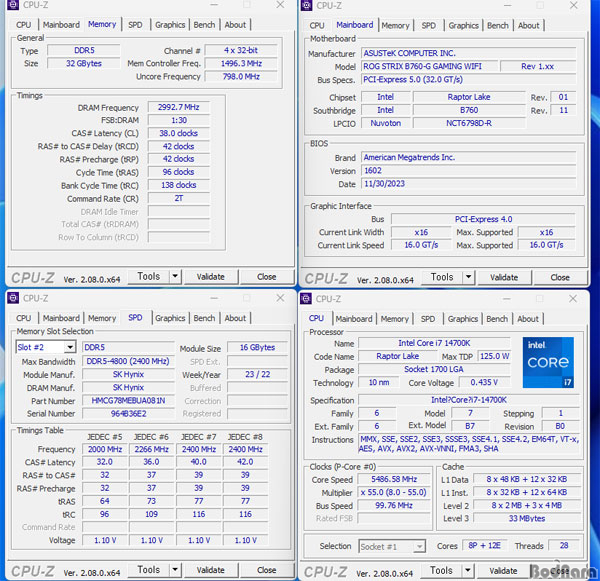600x581 pixels.
Task: Click Uncore Frequency value 798.0 MHz
Action: 241,77
